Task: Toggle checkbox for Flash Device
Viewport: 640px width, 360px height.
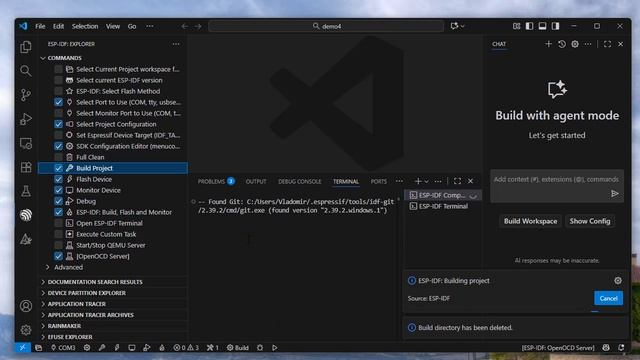Action: [58, 179]
